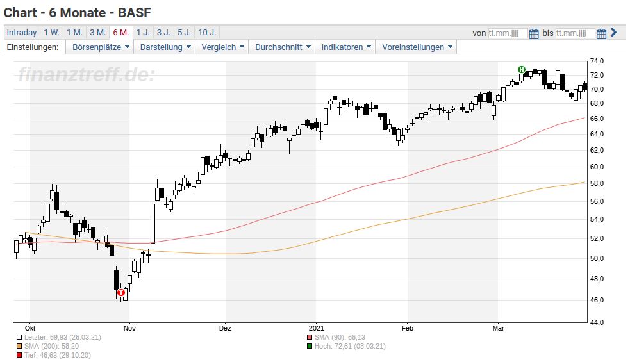Click the 44,0 price axis label
630x364 pixels.
tap(597, 322)
